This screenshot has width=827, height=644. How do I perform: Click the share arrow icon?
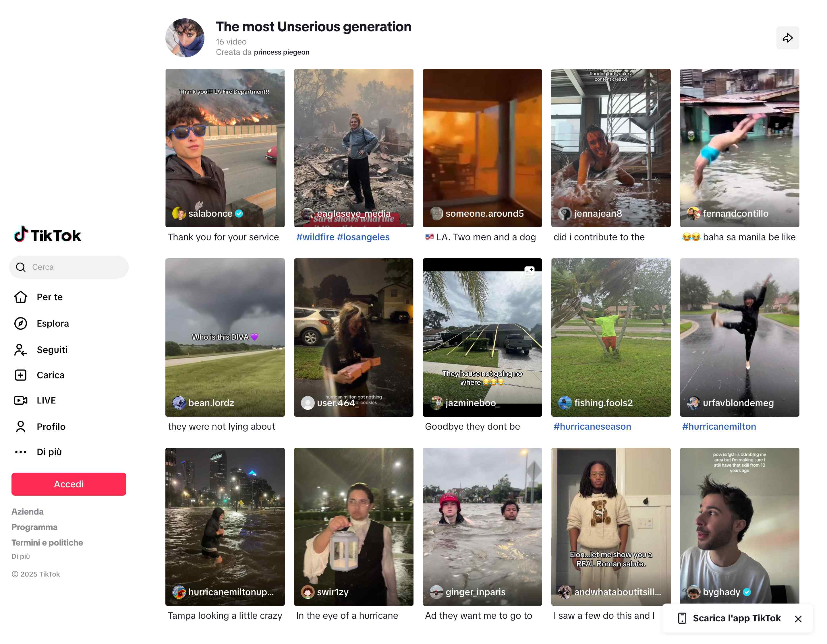point(787,38)
